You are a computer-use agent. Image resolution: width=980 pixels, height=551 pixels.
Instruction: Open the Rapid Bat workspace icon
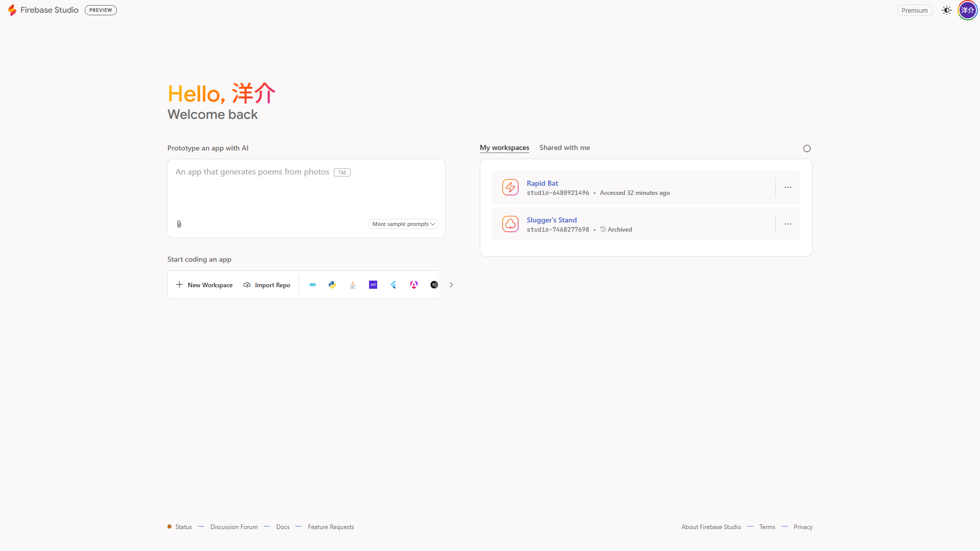510,187
